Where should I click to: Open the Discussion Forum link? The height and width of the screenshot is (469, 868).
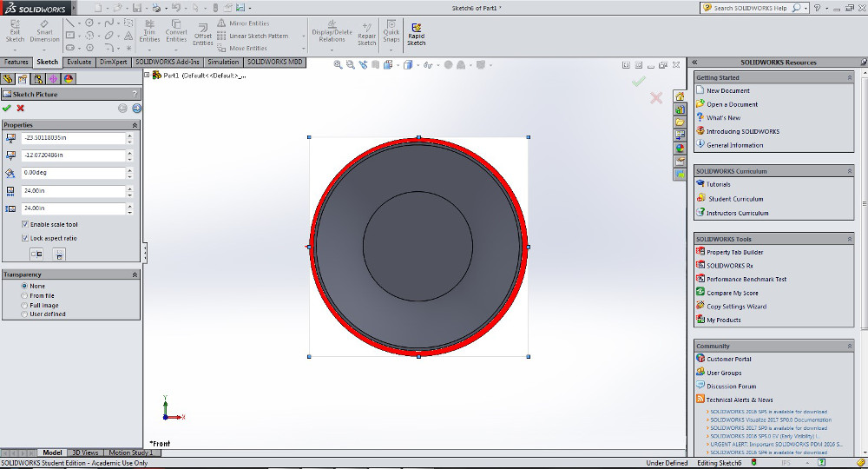(731, 386)
